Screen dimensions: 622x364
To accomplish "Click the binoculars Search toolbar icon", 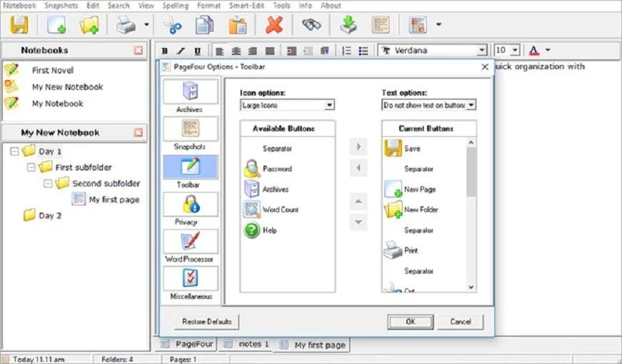I will 311,25.
